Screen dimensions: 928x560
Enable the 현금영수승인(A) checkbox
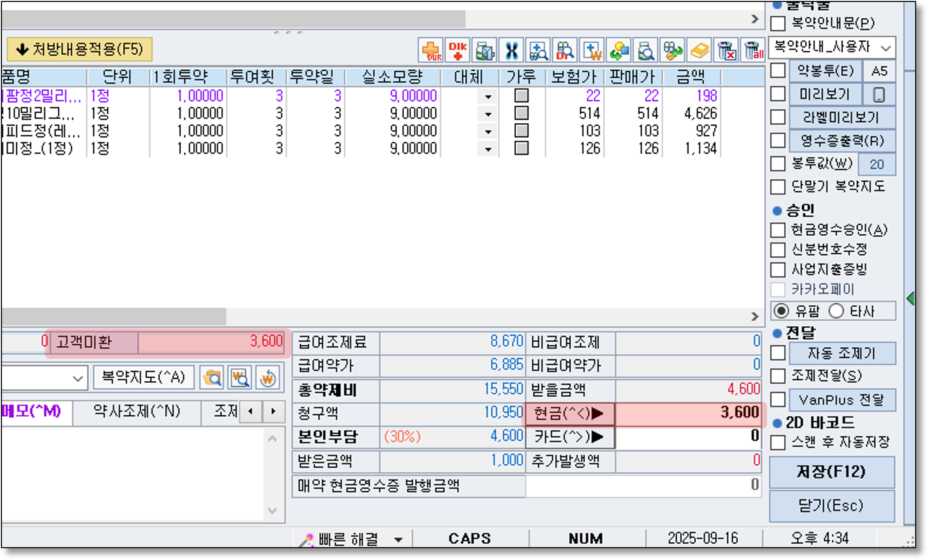coord(778,230)
